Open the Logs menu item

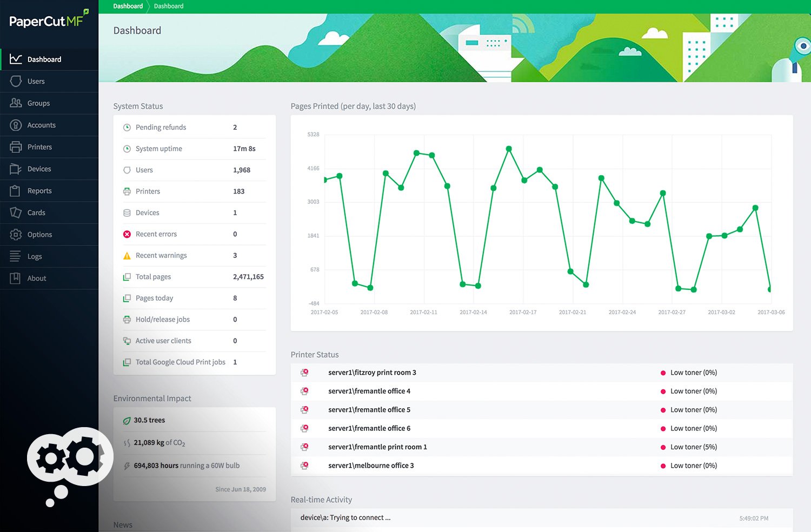35,256
